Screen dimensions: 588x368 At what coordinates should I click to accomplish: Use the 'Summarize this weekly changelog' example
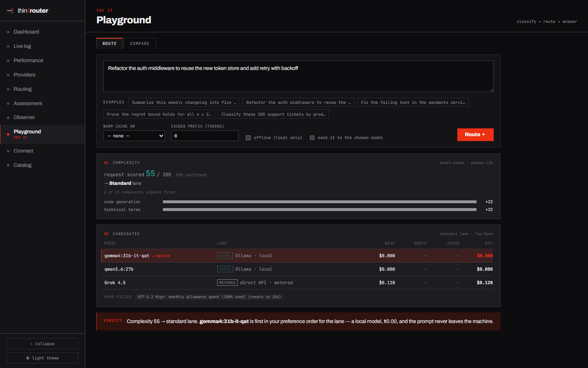point(184,102)
